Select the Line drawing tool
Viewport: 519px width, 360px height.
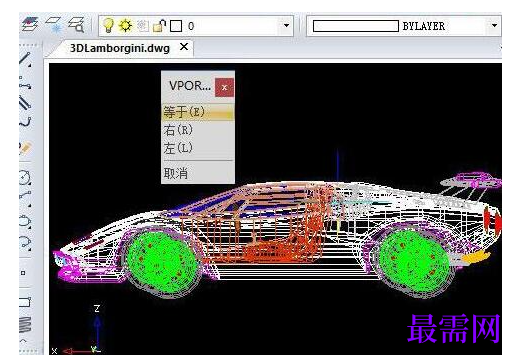[25, 59]
